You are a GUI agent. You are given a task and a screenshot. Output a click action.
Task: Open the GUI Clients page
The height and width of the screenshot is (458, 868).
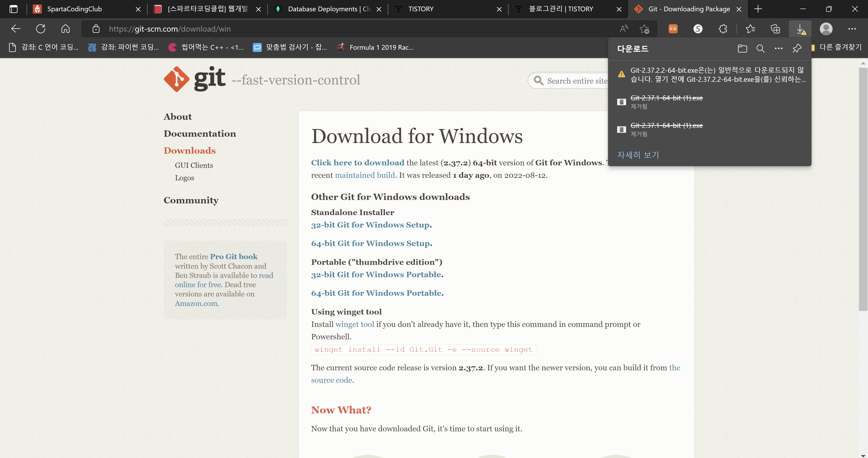[x=194, y=165]
